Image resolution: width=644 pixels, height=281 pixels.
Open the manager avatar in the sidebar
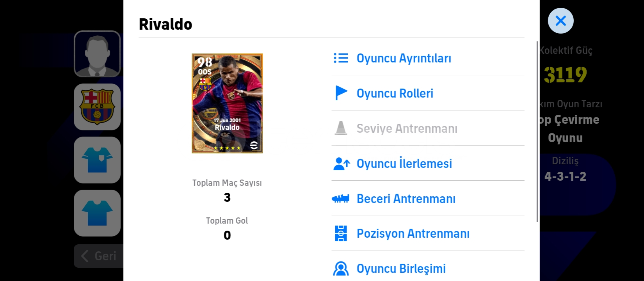pyautogui.click(x=97, y=54)
